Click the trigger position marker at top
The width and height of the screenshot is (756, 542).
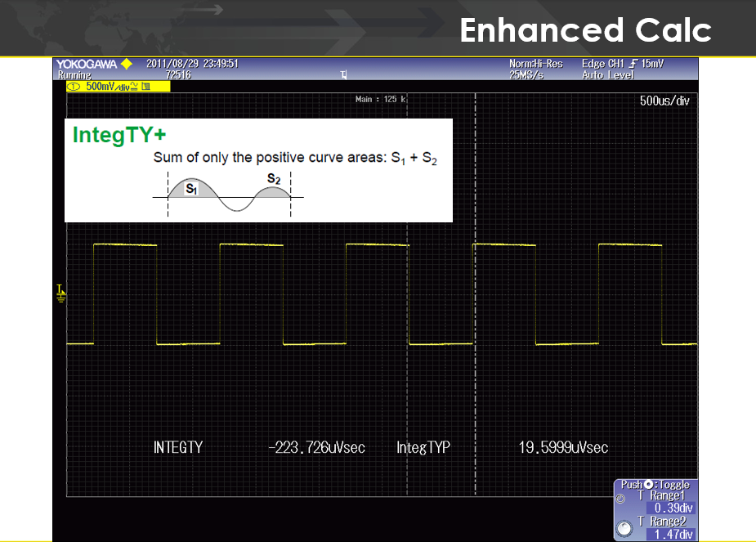tap(344, 74)
